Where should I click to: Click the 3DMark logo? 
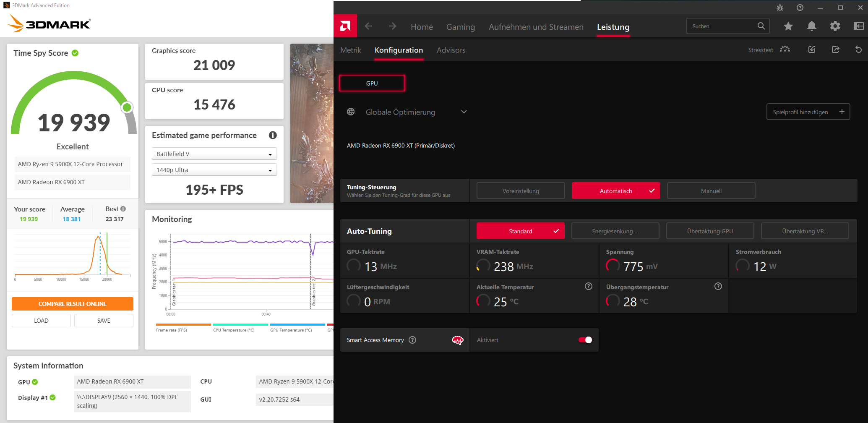tap(49, 23)
